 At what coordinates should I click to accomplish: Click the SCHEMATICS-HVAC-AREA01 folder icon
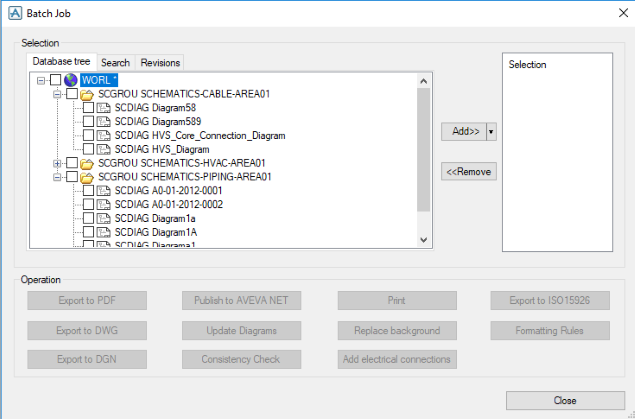[x=87, y=163]
